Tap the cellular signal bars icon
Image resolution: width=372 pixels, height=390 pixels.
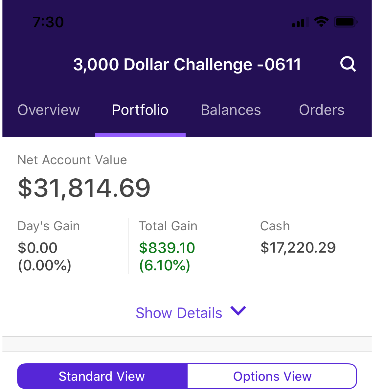pyautogui.click(x=298, y=22)
